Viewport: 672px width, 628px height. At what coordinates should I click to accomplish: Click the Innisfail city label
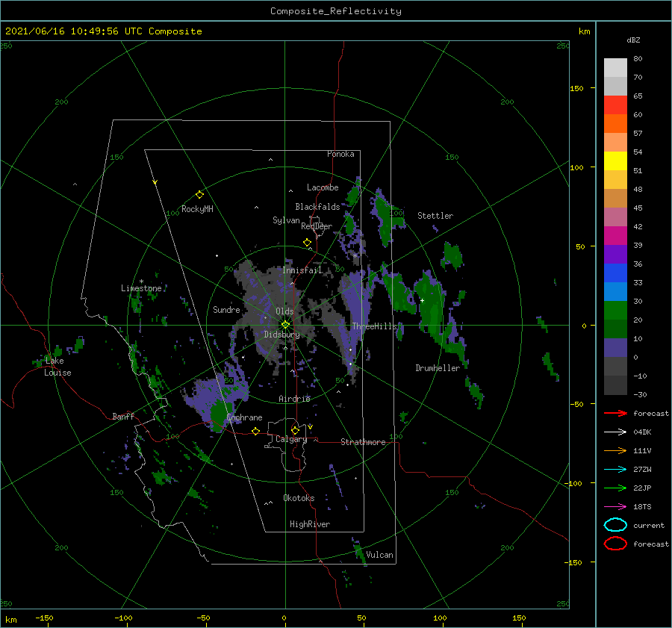[x=302, y=270]
